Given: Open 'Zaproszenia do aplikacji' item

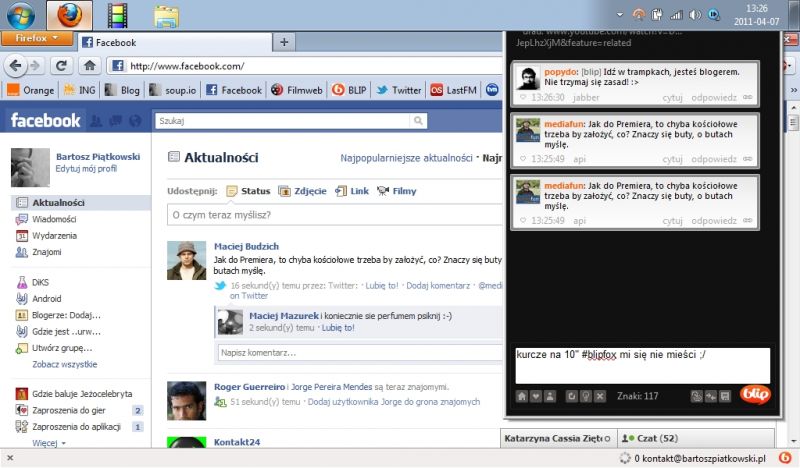Looking at the screenshot, I should (77, 427).
